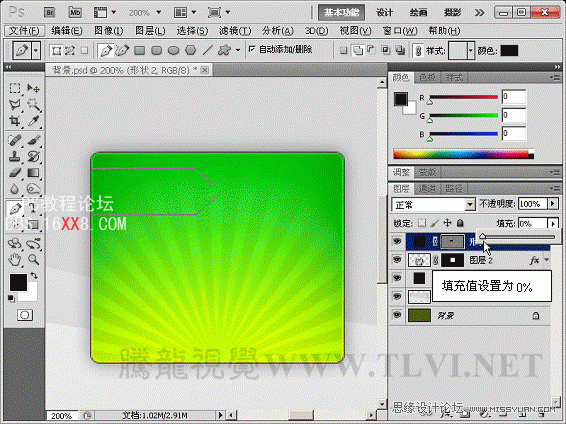Image resolution: width=566 pixels, height=424 pixels.
Task: Select the Lasso tool
Action: (15, 105)
